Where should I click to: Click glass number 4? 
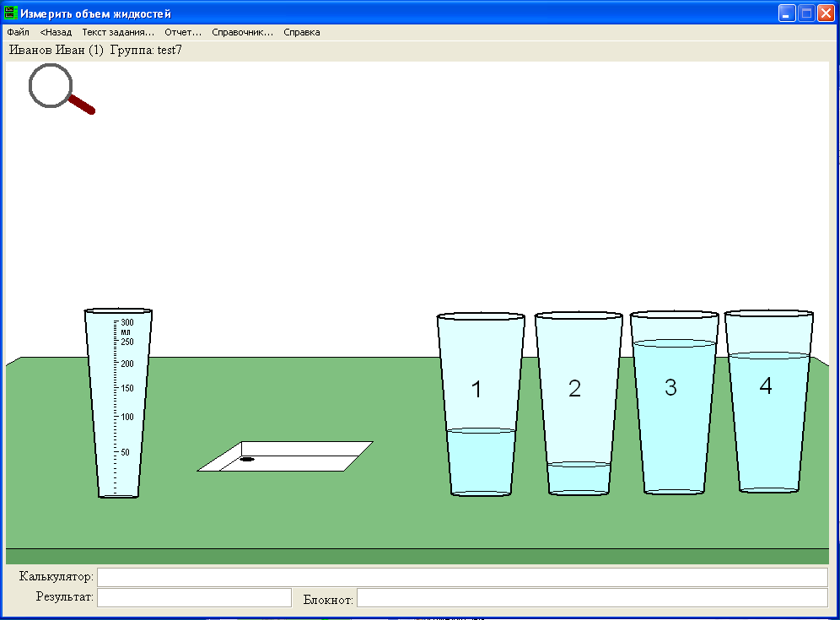(x=769, y=401)
